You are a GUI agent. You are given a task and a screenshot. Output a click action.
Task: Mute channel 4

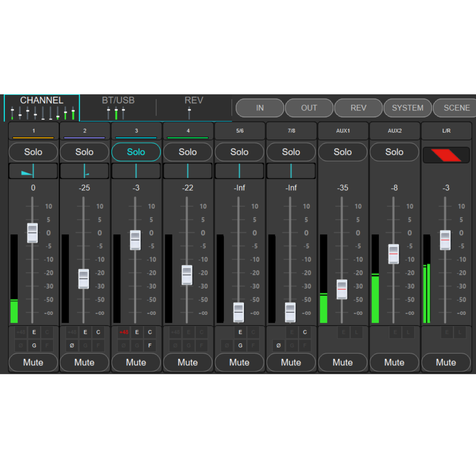click(x=187, y=362)
